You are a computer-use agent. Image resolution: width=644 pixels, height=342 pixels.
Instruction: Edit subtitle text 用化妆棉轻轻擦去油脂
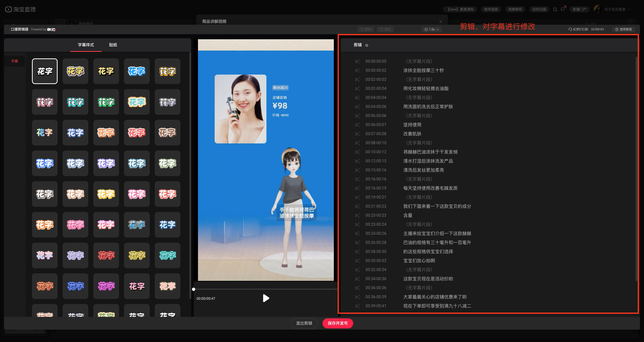426,89
